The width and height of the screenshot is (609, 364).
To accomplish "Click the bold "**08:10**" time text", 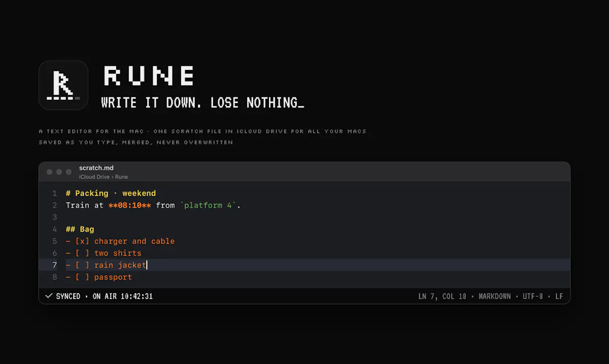I will (130, 205).
